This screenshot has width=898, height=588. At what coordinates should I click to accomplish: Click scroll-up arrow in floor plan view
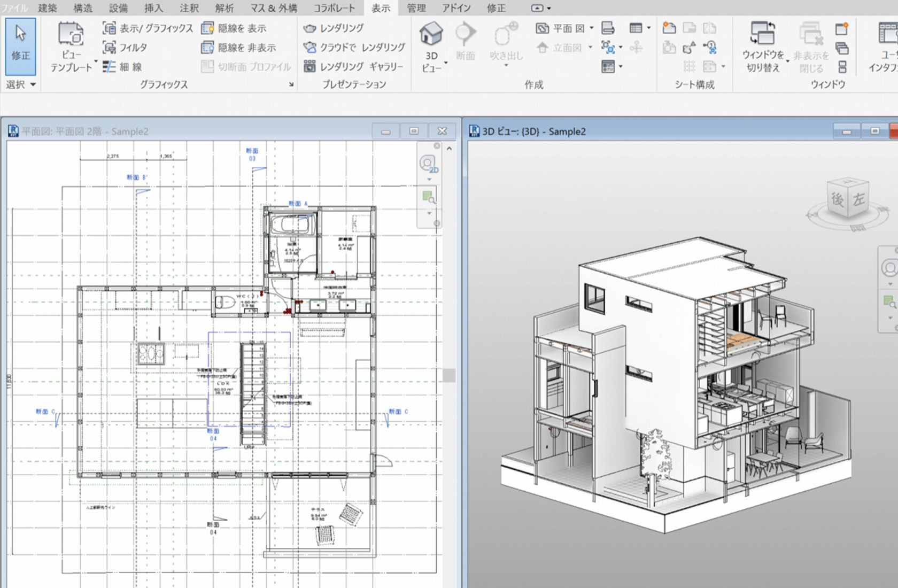point(449,148)
